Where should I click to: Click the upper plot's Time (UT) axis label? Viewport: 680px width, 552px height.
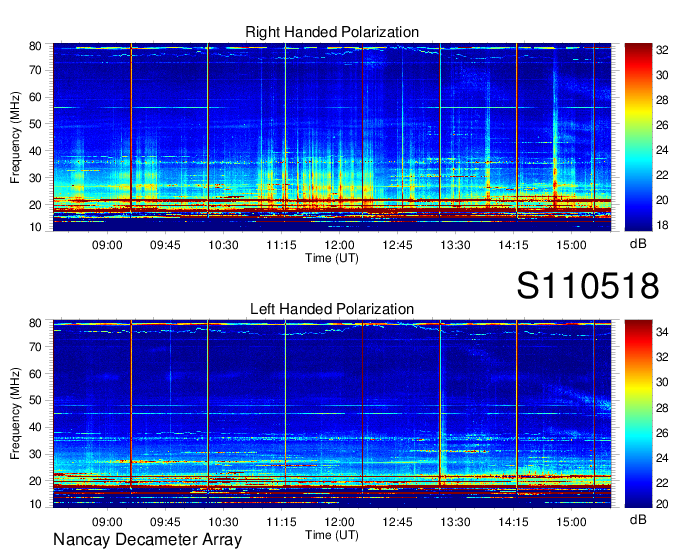[x=332, y=258]
